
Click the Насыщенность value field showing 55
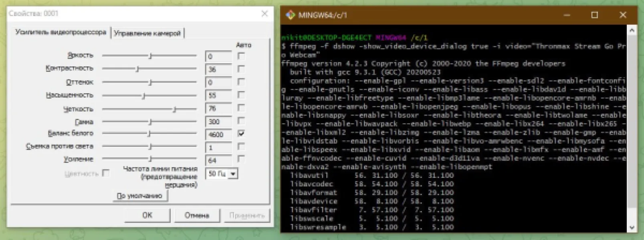[x=218, y=96]
